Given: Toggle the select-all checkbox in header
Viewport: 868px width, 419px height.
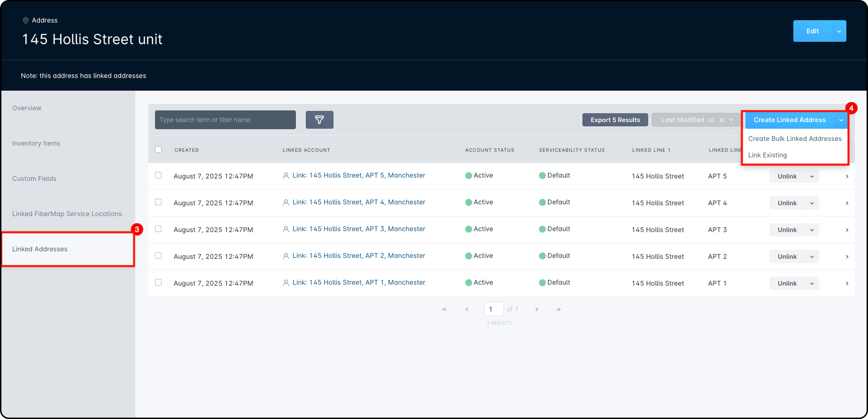Looking at the screenshot, I should 158,149.
